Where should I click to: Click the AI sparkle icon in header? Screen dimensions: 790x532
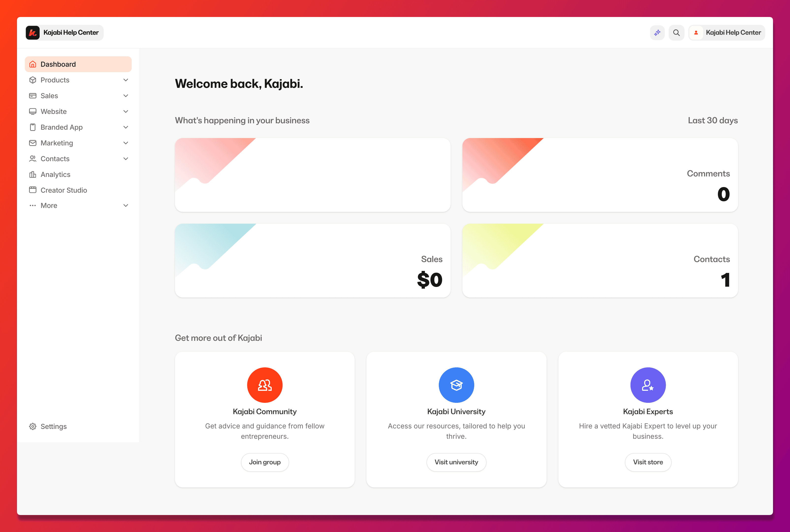pos(657,32)
